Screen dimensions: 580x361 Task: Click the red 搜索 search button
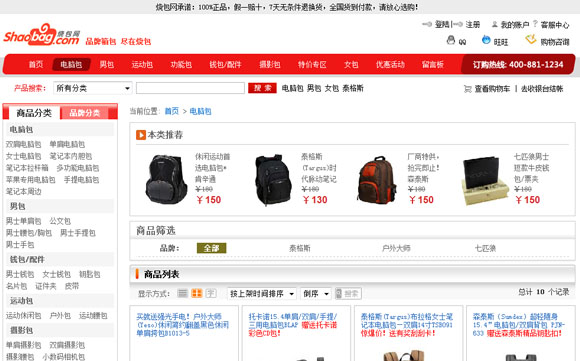262,88
